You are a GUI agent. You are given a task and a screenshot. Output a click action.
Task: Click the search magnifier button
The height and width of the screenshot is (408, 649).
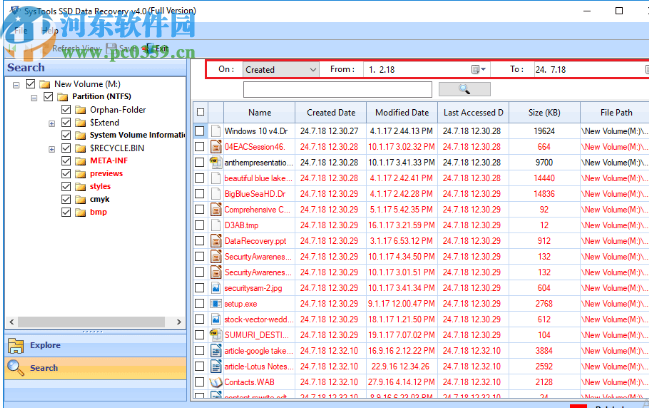pos(464,89)
